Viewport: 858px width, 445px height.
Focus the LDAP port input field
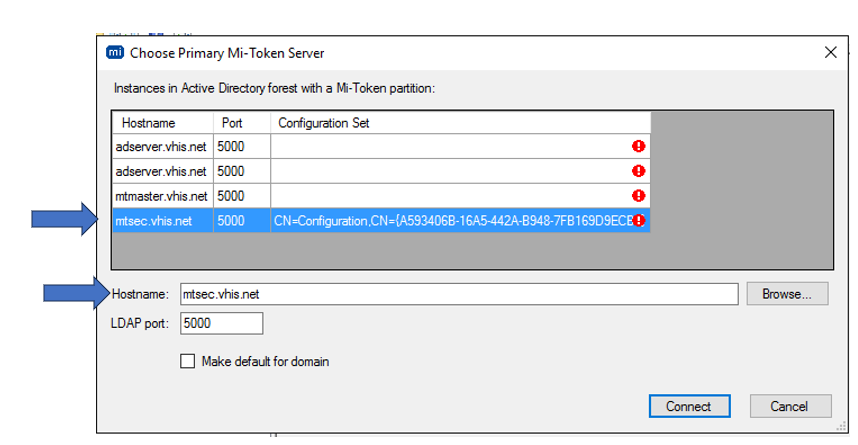click(x=222, y=323)
